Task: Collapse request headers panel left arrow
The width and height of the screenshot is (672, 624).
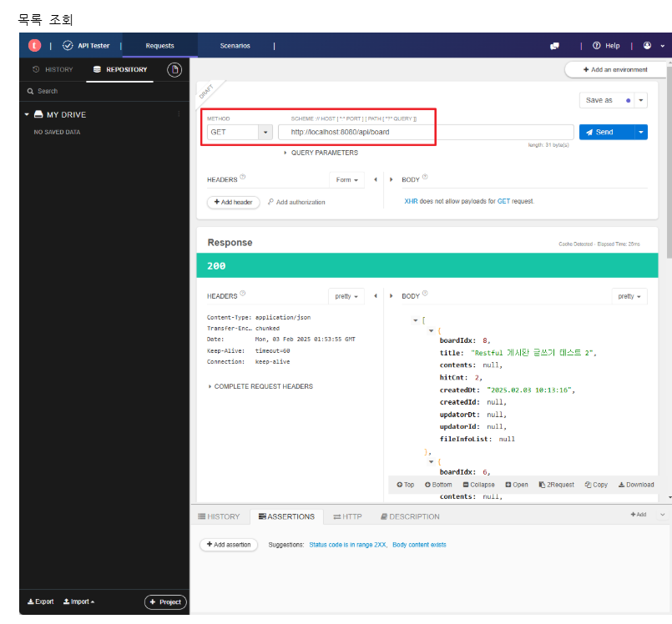Action: coord(376,180)
